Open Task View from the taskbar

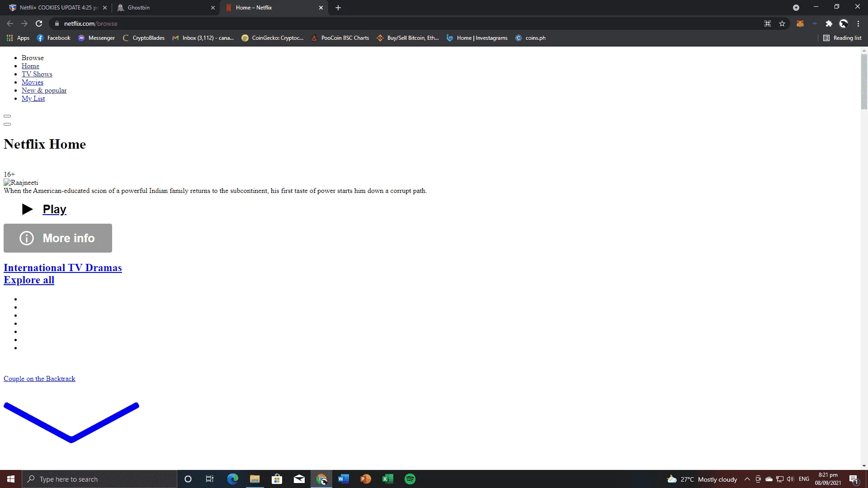click(x=210, y=479)
